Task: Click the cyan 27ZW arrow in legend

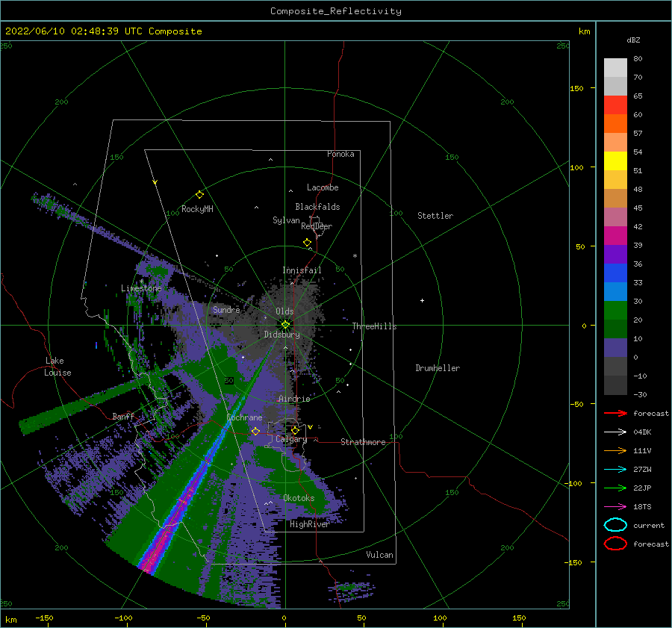Action: click(615, 470)
